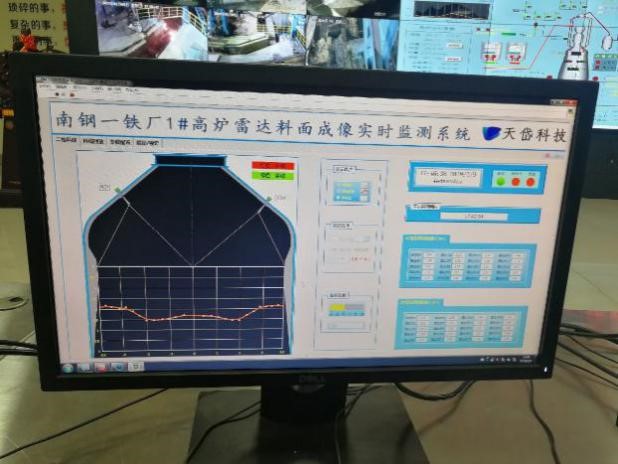This screenshot has width=618, height=464.
Task: Open the first tab below the title banner
Action: point(65,140)
